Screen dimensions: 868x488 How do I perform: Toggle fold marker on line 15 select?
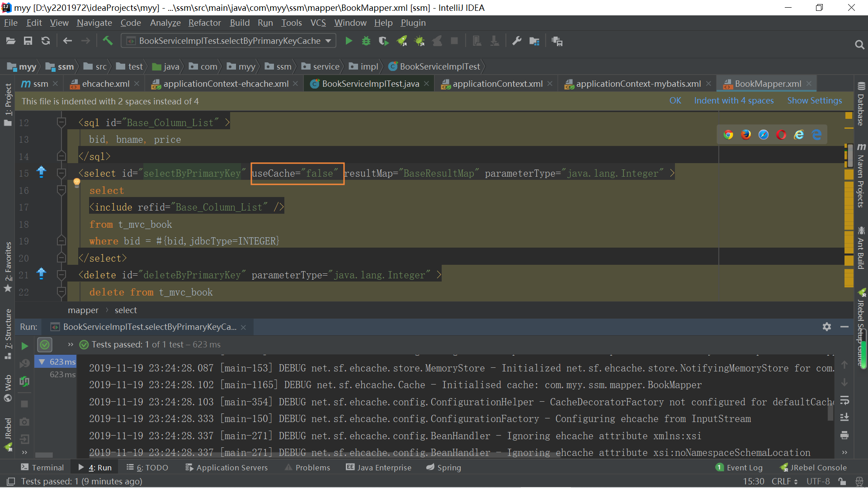pos(61,174)
